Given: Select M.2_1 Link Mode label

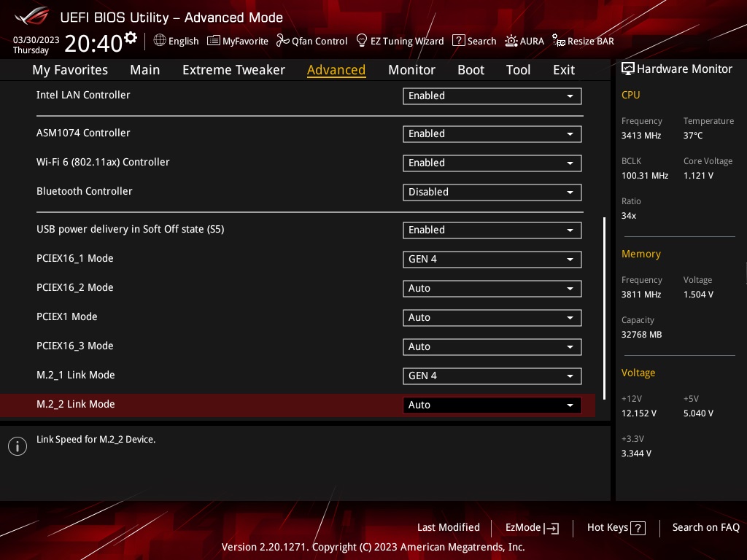Looking at the screenshot, I should point(75,376).
